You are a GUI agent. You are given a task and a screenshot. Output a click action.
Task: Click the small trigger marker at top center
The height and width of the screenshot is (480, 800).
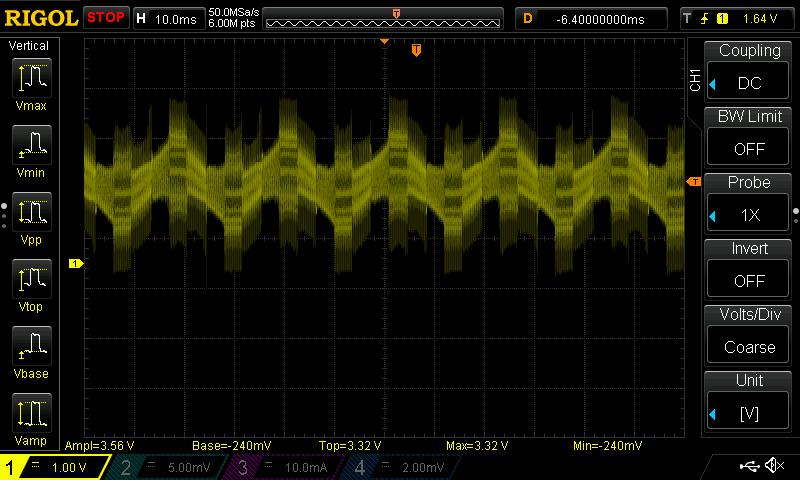[385, 41]
